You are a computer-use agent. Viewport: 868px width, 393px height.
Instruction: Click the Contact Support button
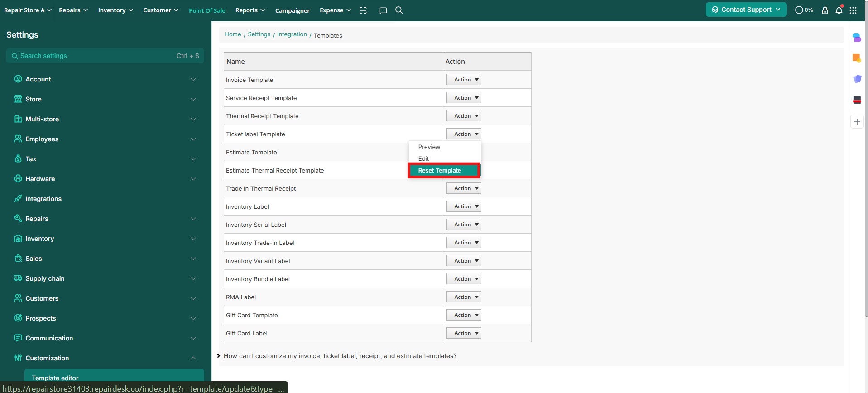pyautogui.click(x=746, y=10)
